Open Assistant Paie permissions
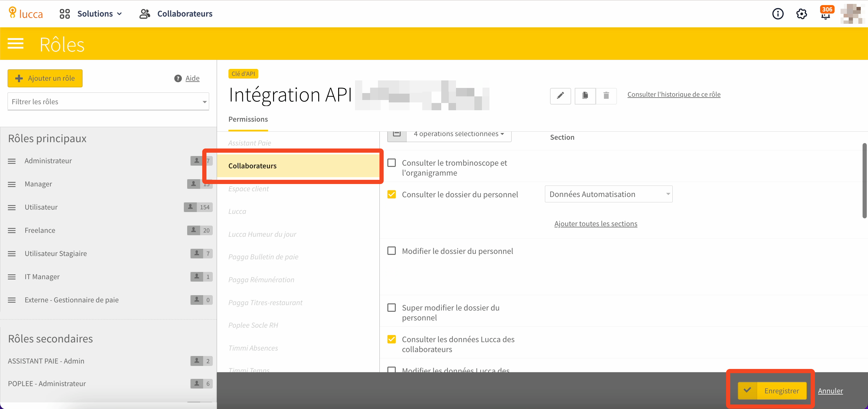The image size is (868, 409). [250, 143]
